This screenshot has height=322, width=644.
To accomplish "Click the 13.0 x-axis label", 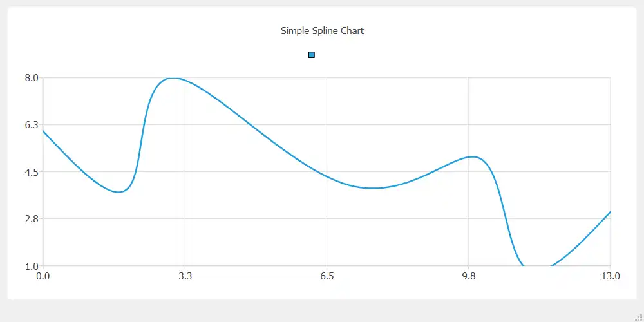I will coord(611,276).
